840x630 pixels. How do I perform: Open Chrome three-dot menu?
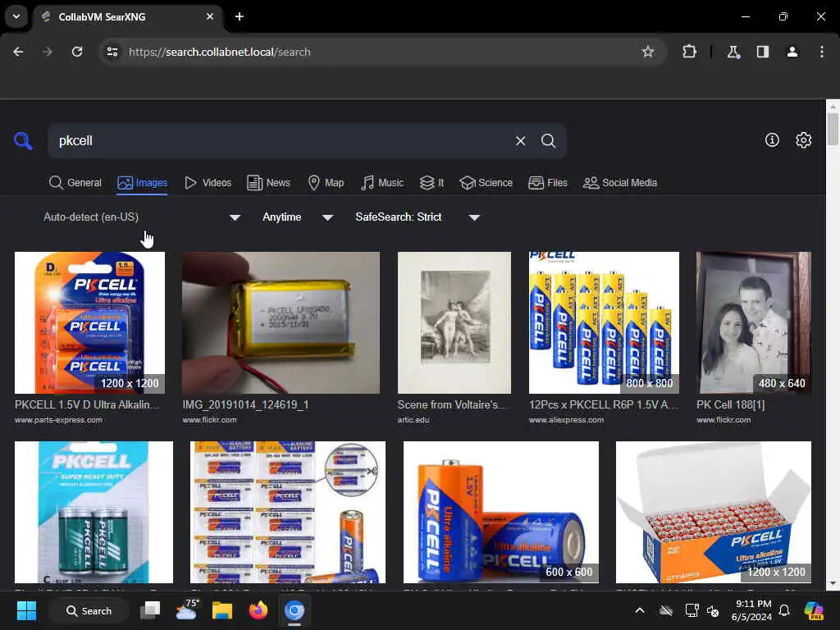tap(821, 52)
